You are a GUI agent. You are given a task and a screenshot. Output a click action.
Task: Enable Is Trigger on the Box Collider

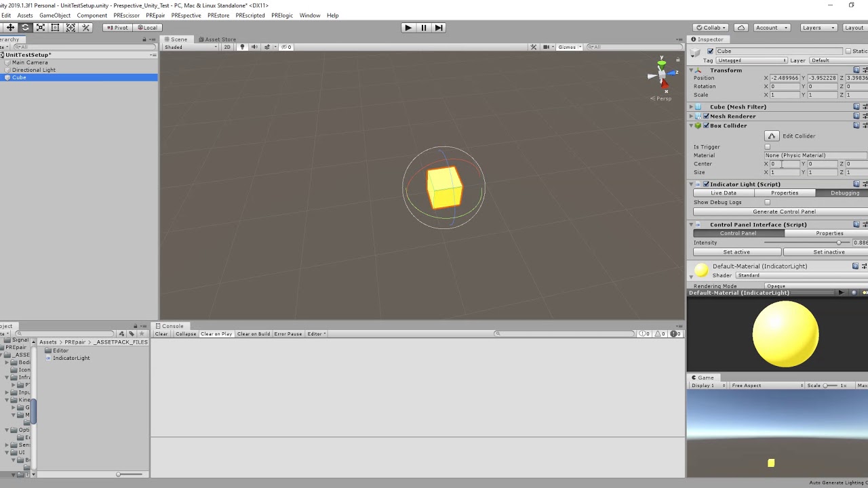tap(767, 146)
